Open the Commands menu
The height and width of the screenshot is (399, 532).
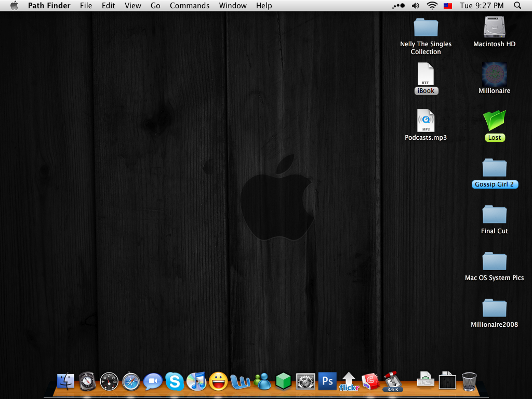190,6
